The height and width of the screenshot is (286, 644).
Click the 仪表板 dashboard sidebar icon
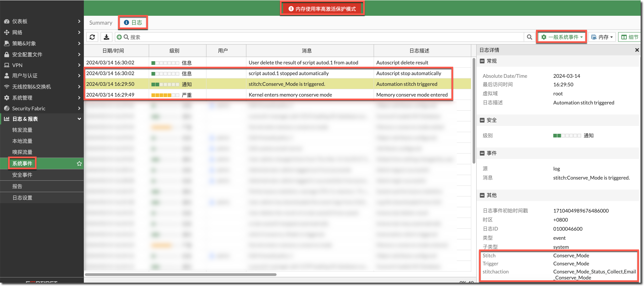click(x=7, y=21)
